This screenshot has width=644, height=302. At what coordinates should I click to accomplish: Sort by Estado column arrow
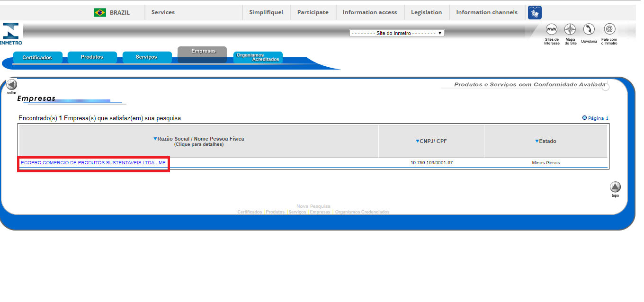click(537, 141)
